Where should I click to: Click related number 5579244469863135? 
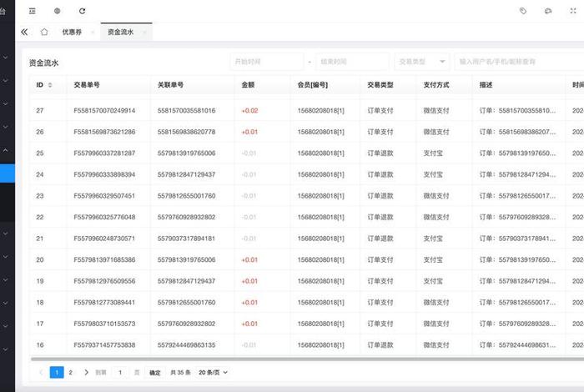(186, 345)
